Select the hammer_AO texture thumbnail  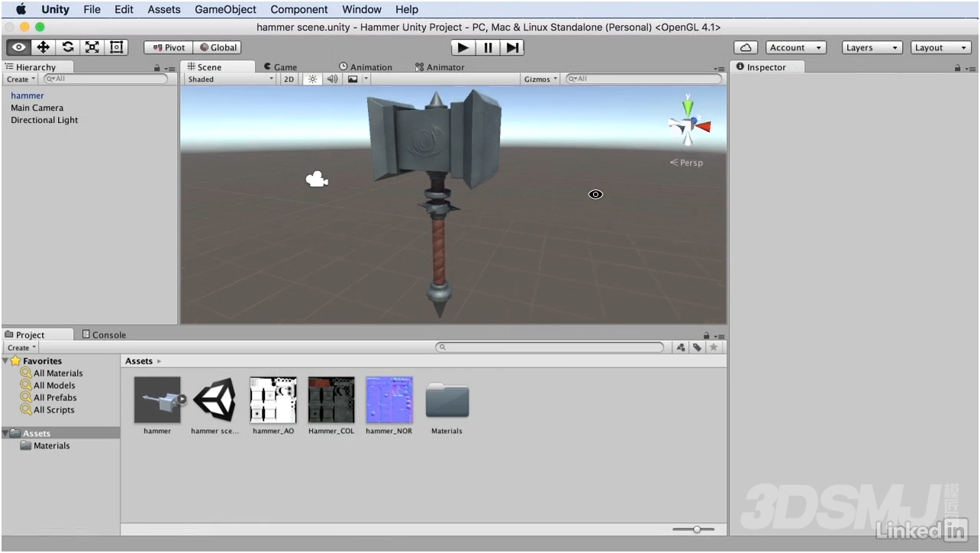[273, 399]
